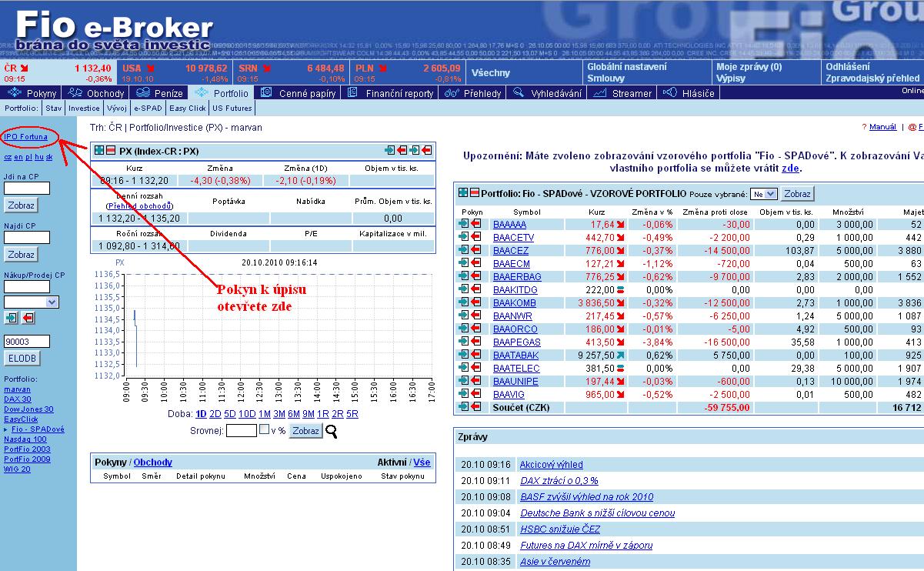The width and height of the screenshot is (924, 571).
Task: Open the 'HSBC snižuje ČEZ' news link
Action: click(x=560, y=529)
